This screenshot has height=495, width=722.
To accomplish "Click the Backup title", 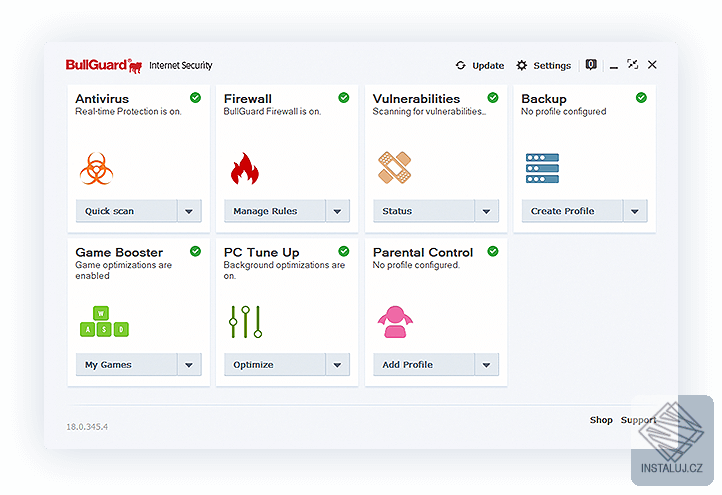I will click(x=544, y=99).
